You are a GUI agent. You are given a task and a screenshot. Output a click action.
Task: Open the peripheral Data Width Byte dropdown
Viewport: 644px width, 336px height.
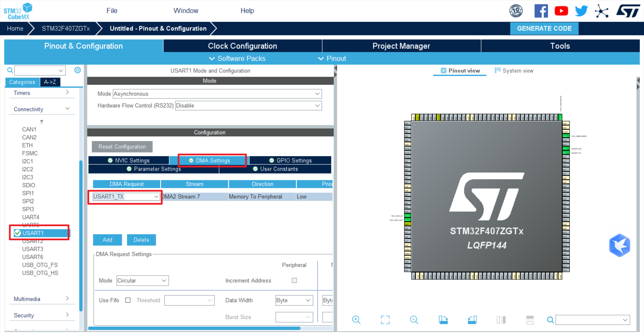294,300
